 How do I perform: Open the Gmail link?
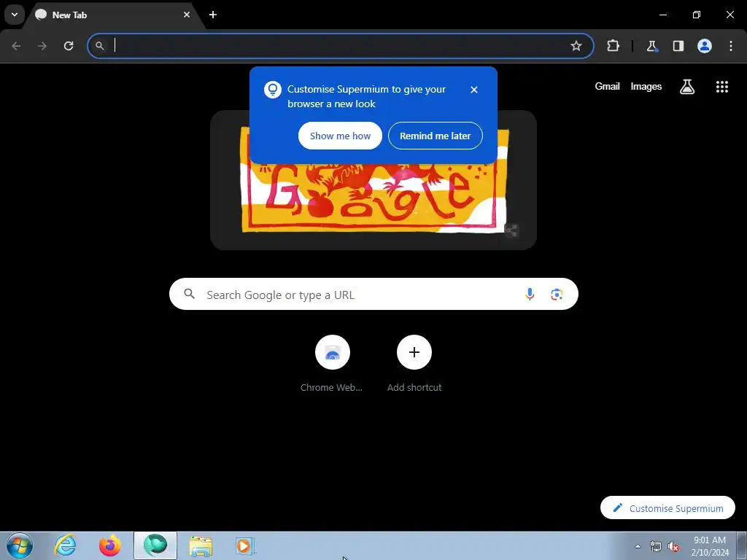point(608,86)
